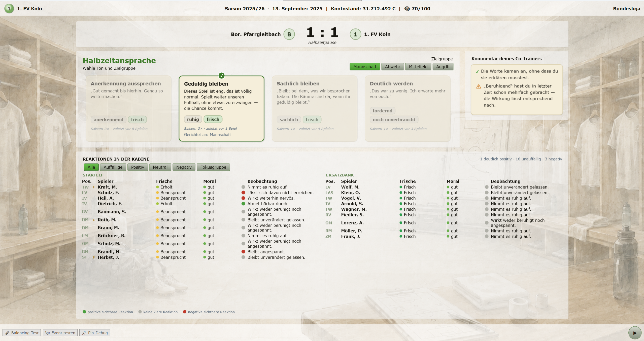Click the Beobachtung column header in Startelf
The width and height of the screenshot is (644, 341).
tap(262, 181)
